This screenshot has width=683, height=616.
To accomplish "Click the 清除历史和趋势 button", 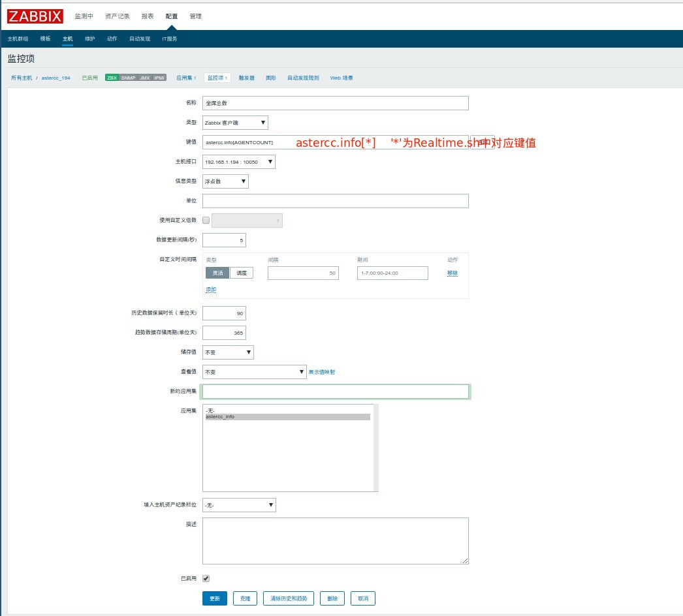I will coord(289,598).
